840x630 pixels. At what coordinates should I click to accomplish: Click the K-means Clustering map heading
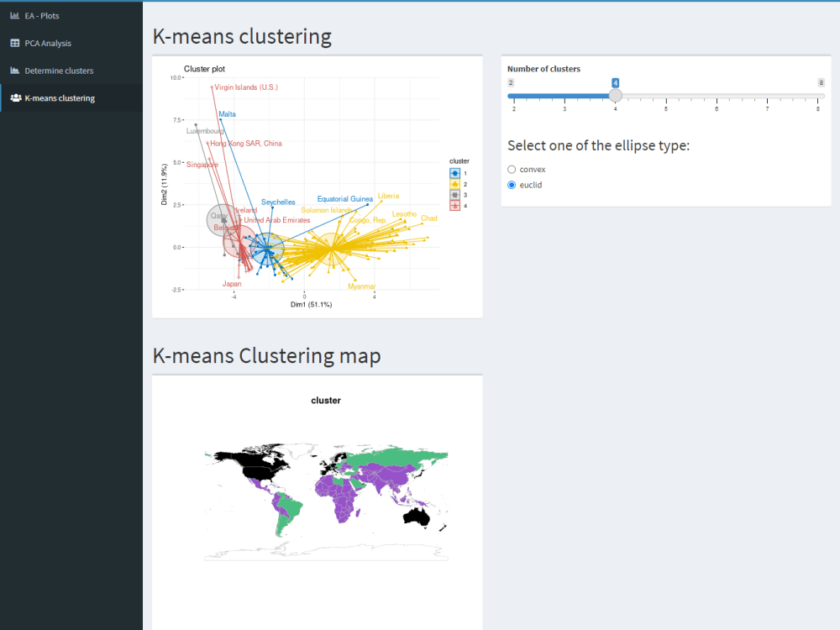tap(267, 355)
